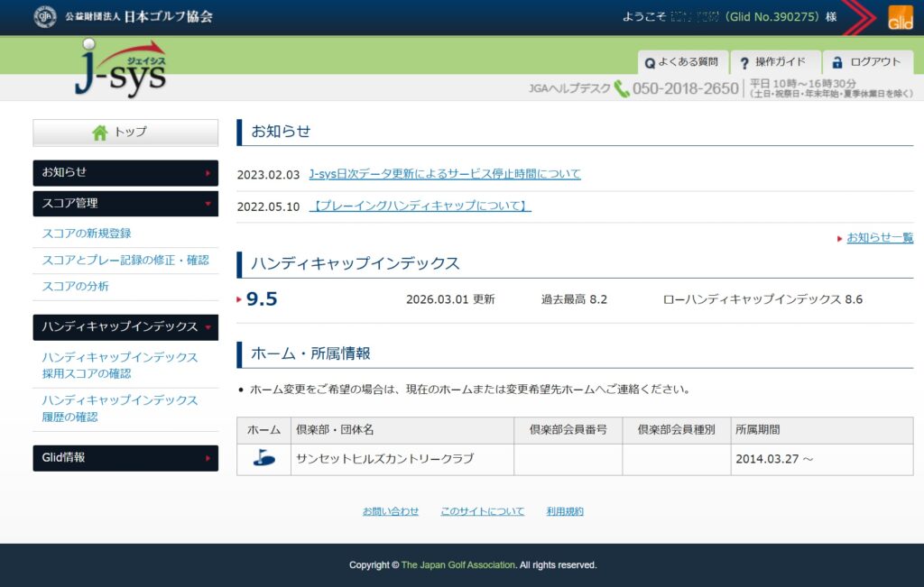
Task: Click the green house icon on トップ
Action: 100,133
